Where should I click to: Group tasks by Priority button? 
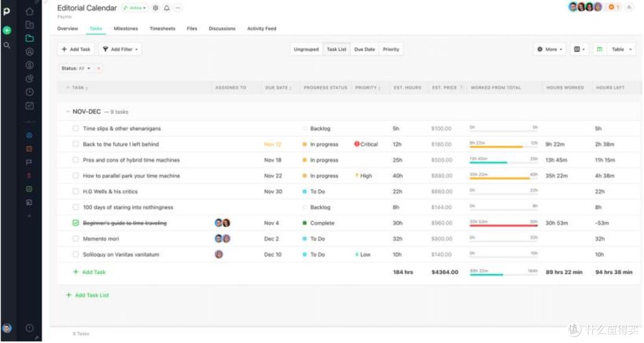point(391,49)
